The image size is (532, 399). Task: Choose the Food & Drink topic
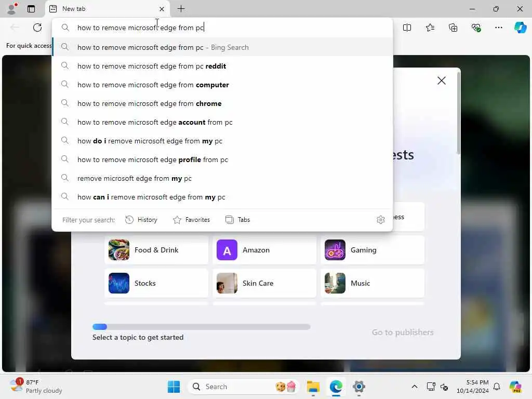[x=156, y=250]
